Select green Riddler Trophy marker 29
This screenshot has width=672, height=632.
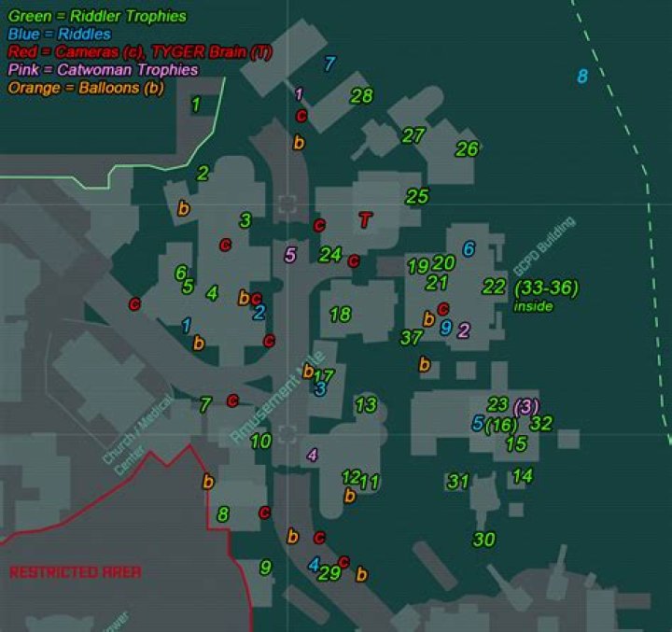(x=329, y=573)
